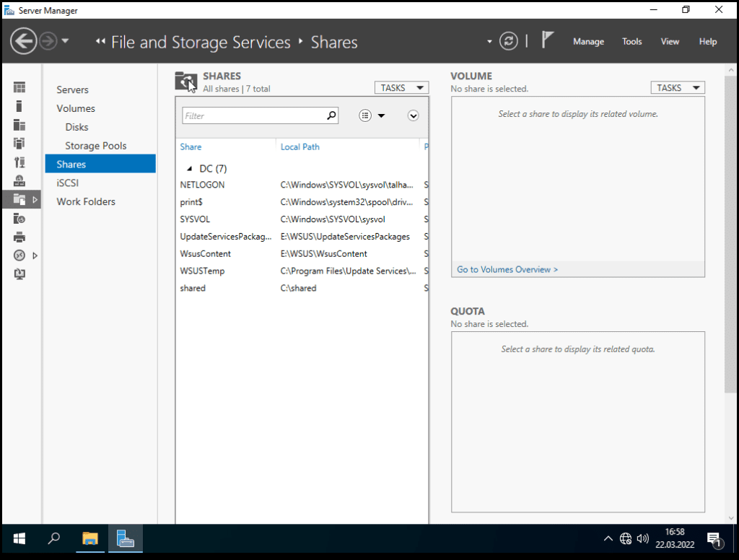Click the filter search magnifier icon

point(331,115)
